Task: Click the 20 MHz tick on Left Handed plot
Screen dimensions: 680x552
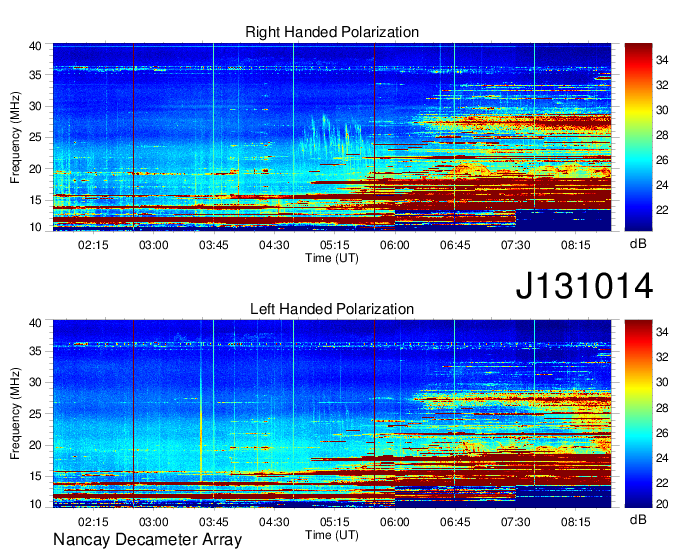Action: [x=35, y=446]
